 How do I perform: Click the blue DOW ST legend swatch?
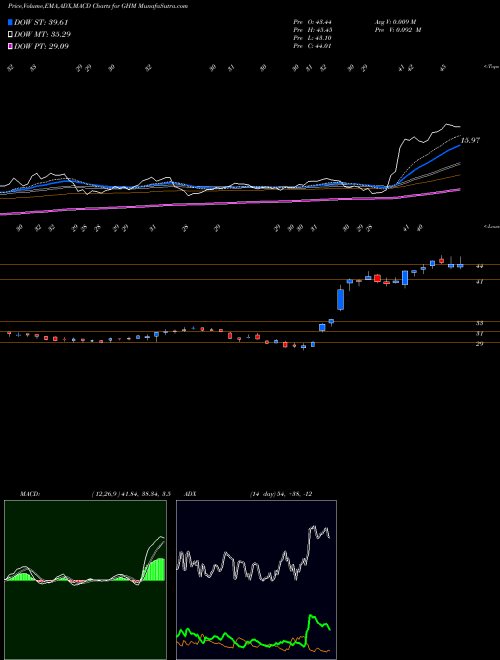10,22
